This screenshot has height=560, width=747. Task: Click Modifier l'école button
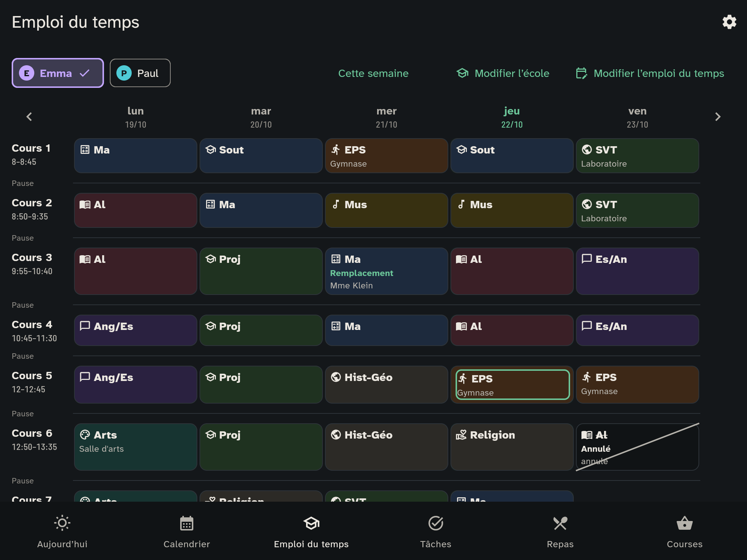pos(503,73)
